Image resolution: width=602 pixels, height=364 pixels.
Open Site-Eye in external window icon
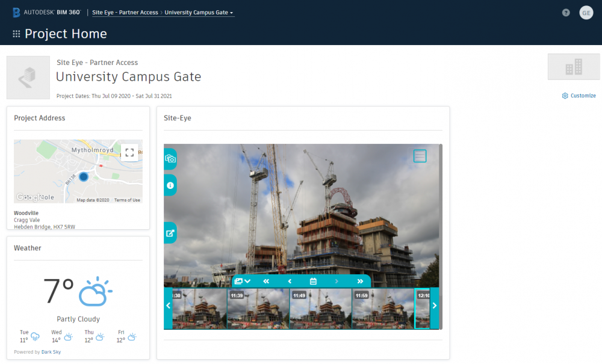pos(170,233)
